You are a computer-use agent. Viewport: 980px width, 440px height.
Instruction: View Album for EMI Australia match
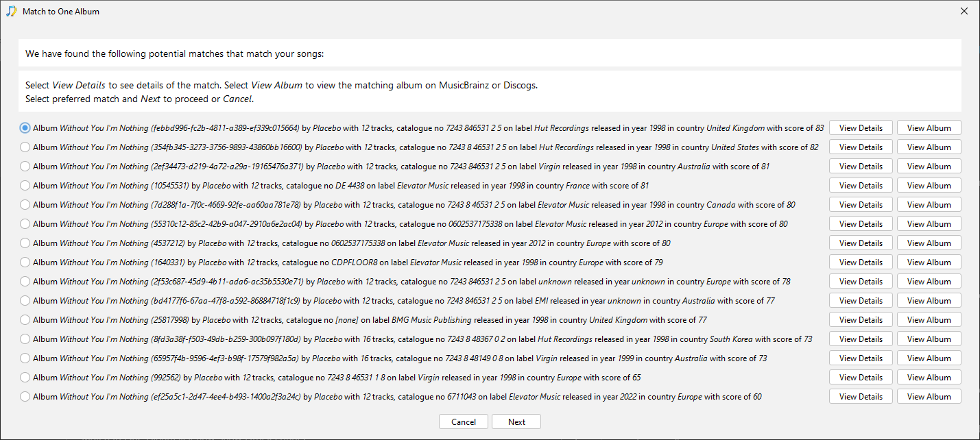pyautogui.click(x=929, y=301)
